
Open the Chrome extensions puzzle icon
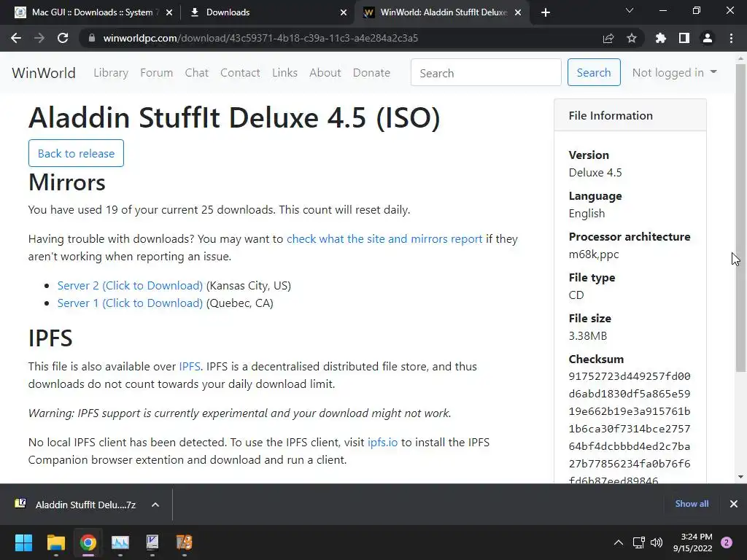(x=661, y=38)
